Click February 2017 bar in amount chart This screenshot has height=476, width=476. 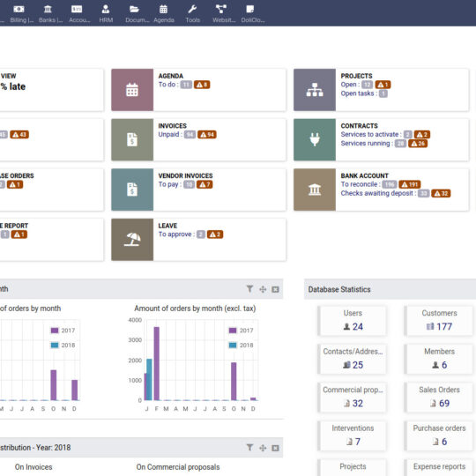pyautogui.click(x=157, y=363)
